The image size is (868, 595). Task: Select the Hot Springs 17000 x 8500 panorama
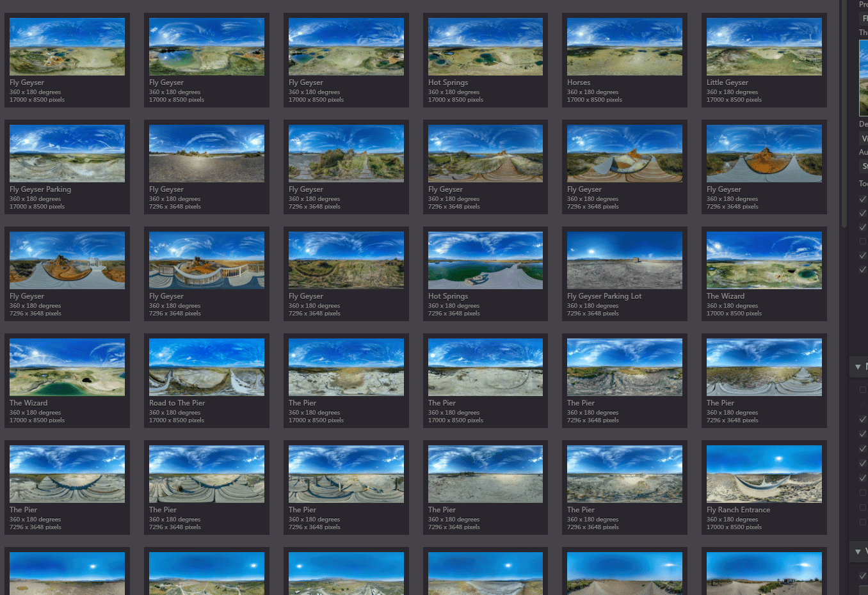point(485,47)
